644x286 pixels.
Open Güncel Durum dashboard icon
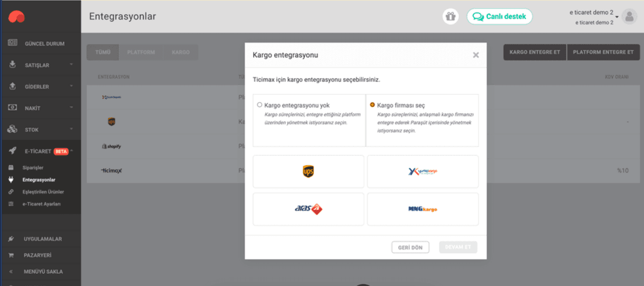(x=13, y=43)
